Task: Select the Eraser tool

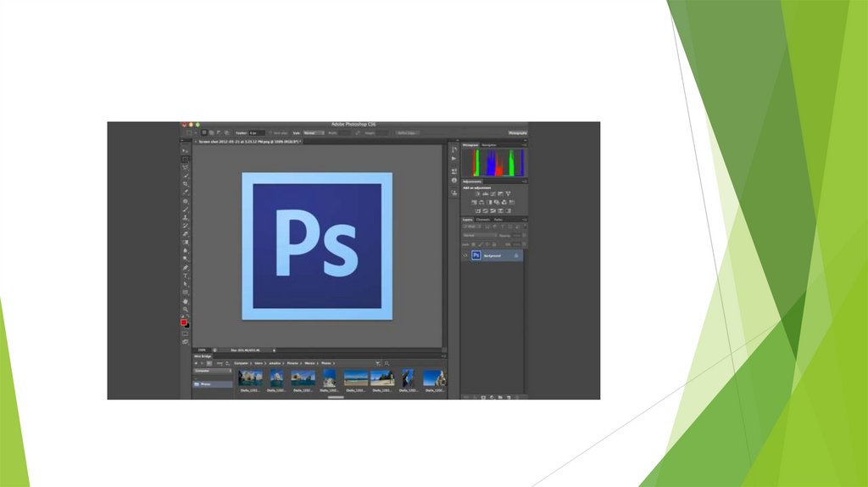Action: coord(186,234)
